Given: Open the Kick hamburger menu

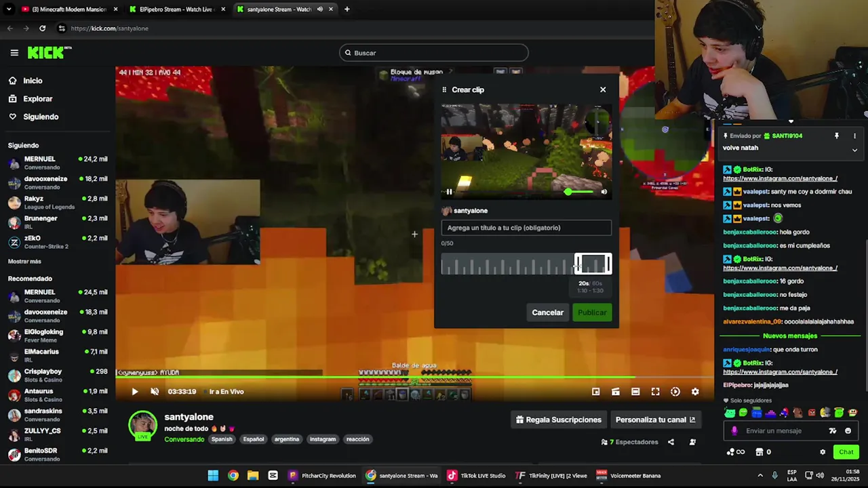Looking at the screenshot, I should [14, 53].
